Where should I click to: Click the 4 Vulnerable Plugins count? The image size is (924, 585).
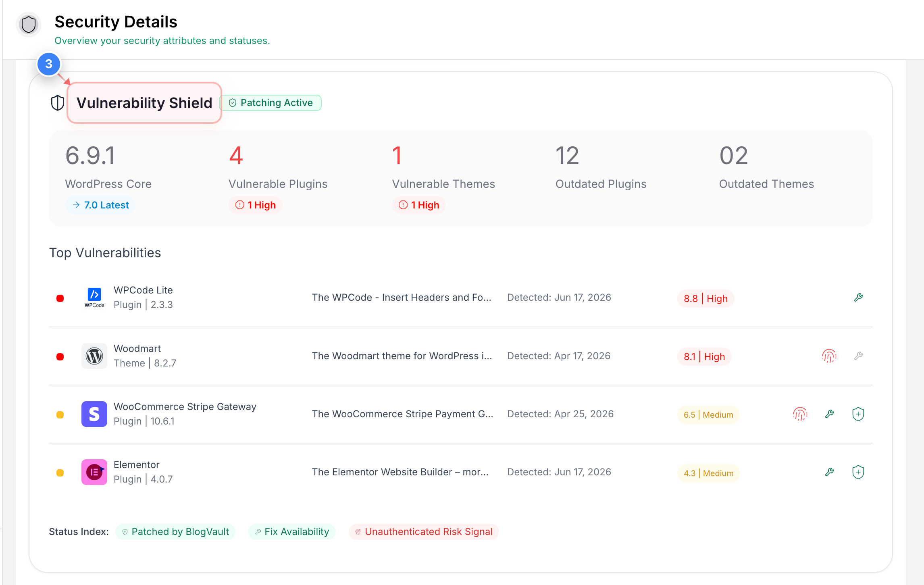236,156
